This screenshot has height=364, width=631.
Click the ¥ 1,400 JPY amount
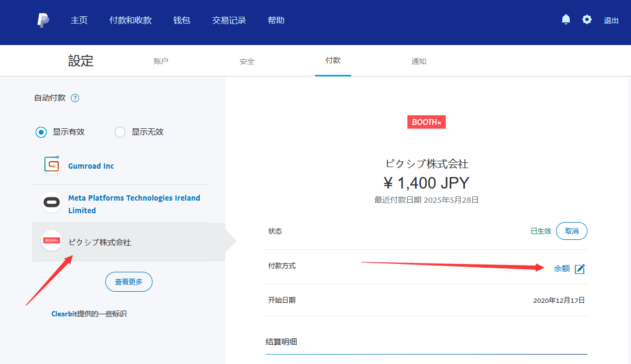pos(427,183)
